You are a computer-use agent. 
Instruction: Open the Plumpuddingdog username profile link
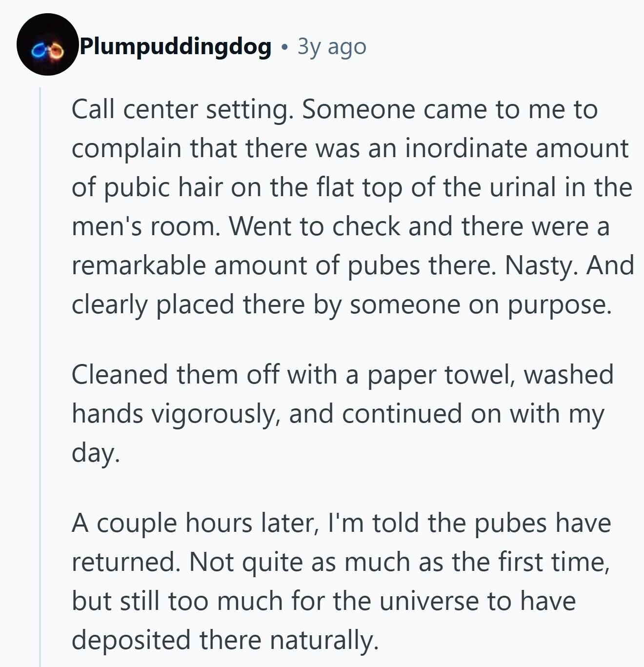(x=175, y=47)
